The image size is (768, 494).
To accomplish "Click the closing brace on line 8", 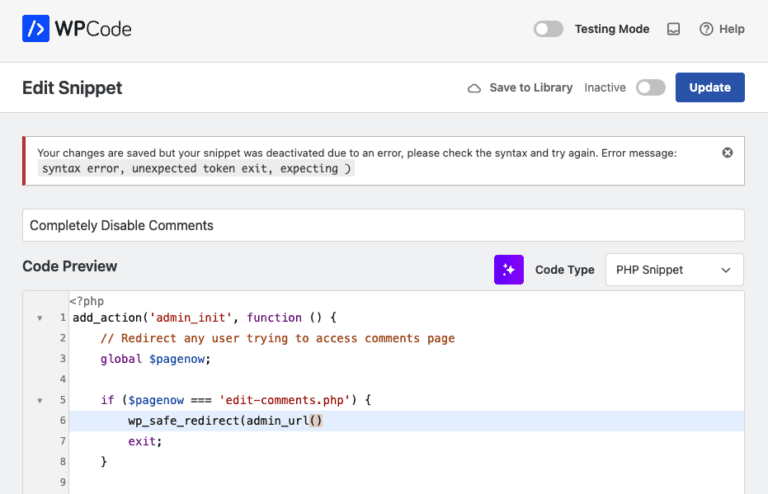I will [x=103, y=462].
